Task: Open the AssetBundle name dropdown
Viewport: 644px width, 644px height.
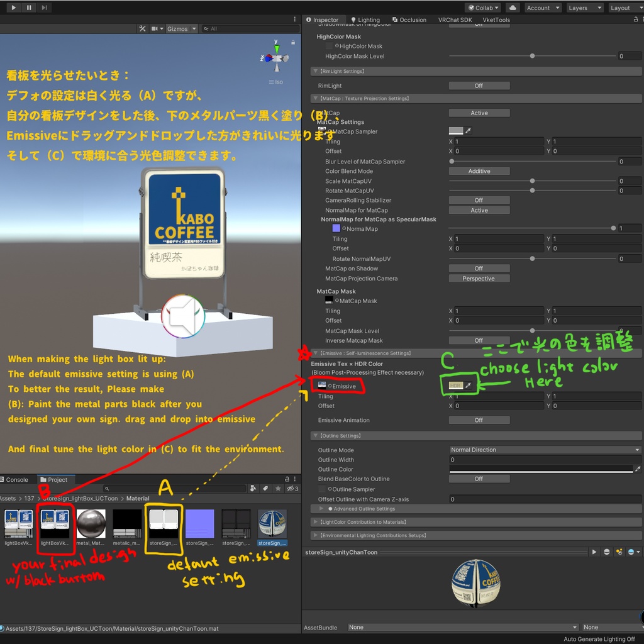Action: (x=463, y=627)
